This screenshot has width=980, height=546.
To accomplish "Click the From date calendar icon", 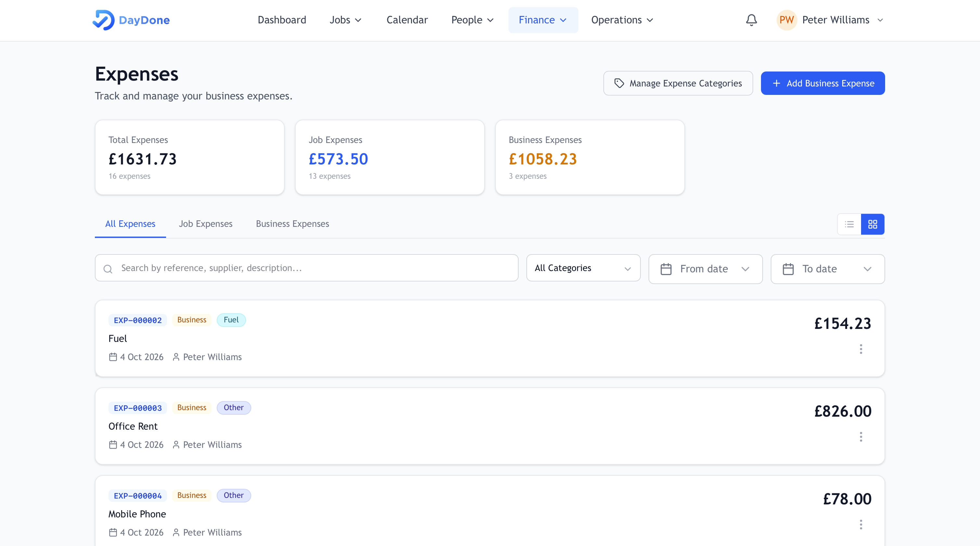I will pyautogui.click(x=666, y=269).
